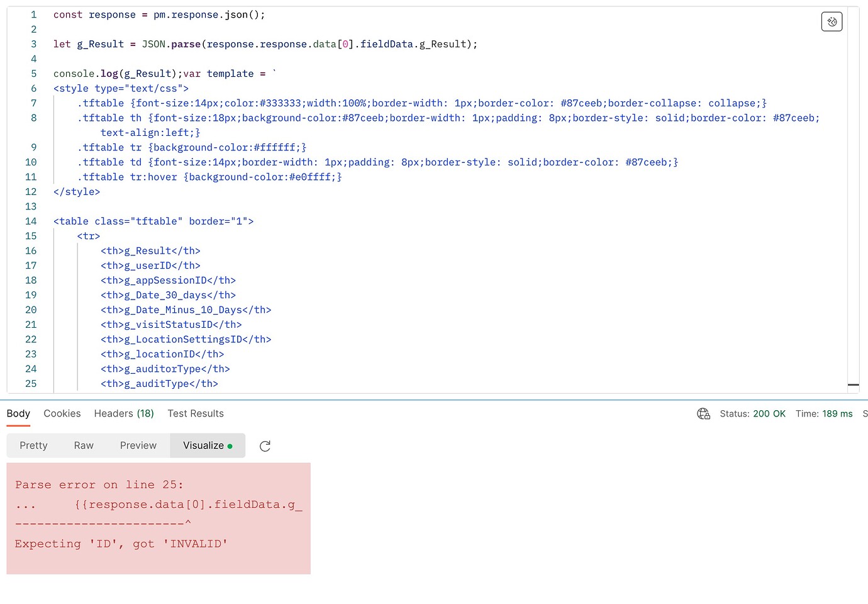Open the Postbot AI assistant
Image resolution: width=868 pixels, height=604 pixels.
[x=832, y=21]
